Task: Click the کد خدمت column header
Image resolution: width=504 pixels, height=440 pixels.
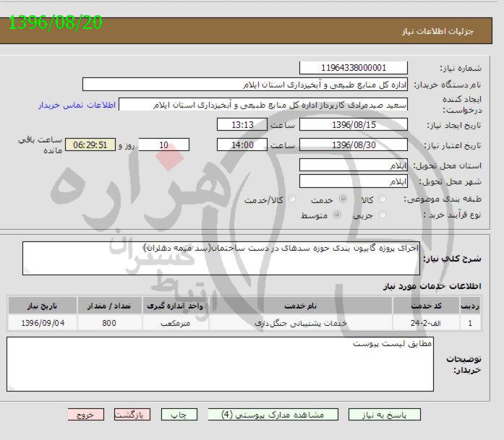Action: (x=426, y=306)
